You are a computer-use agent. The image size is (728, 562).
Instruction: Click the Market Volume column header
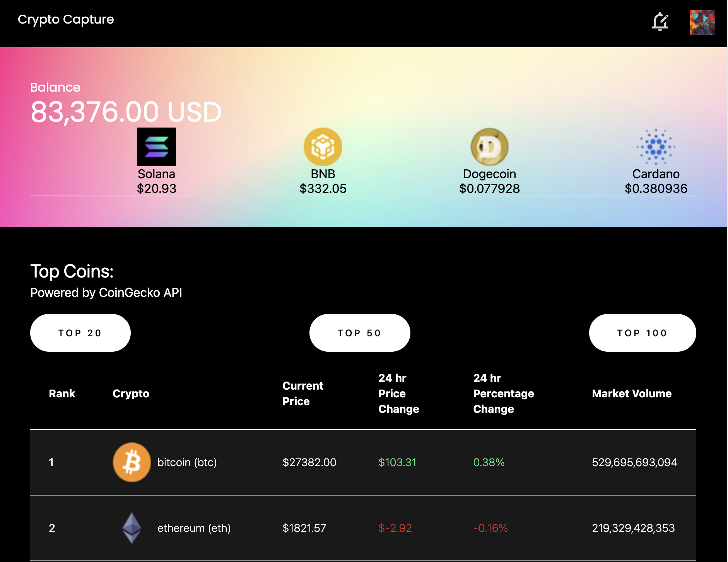click(632, 393)
